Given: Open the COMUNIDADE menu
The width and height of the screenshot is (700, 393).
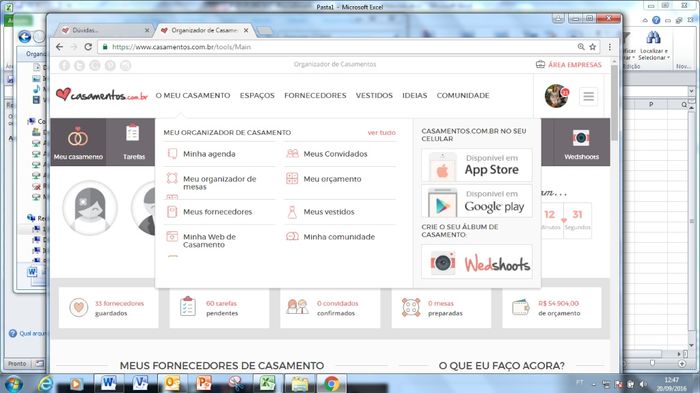Looking at the screenshot, I should point(463,96).
